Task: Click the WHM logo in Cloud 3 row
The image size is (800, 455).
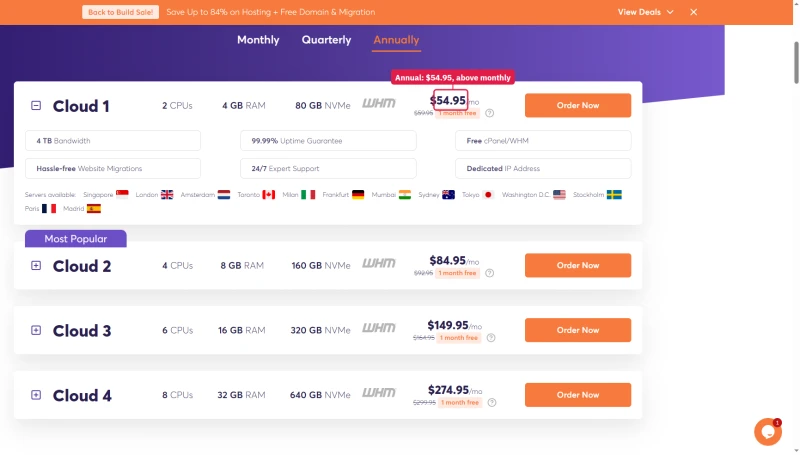Action: pyautogui.click(x=379, y=328)
